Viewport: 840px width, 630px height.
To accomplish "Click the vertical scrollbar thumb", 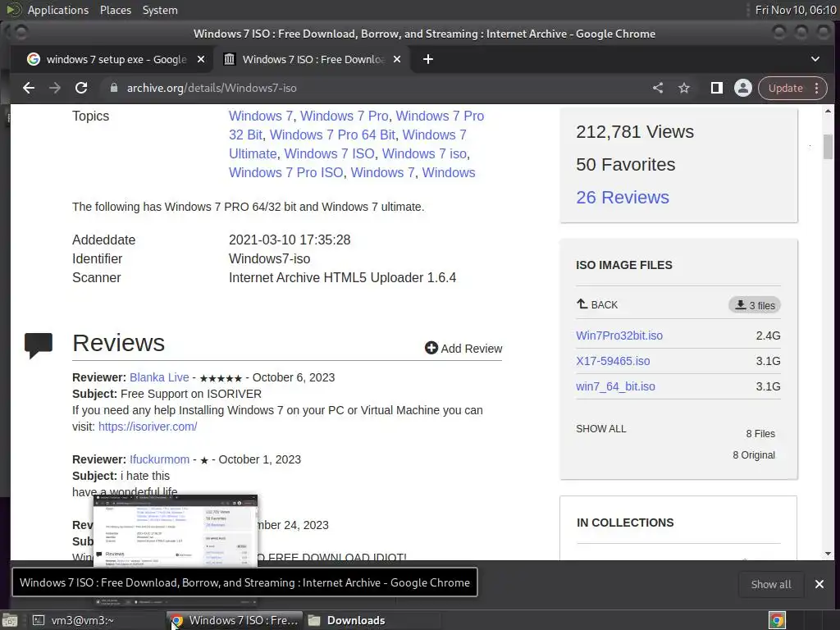I will click(829, 146).
